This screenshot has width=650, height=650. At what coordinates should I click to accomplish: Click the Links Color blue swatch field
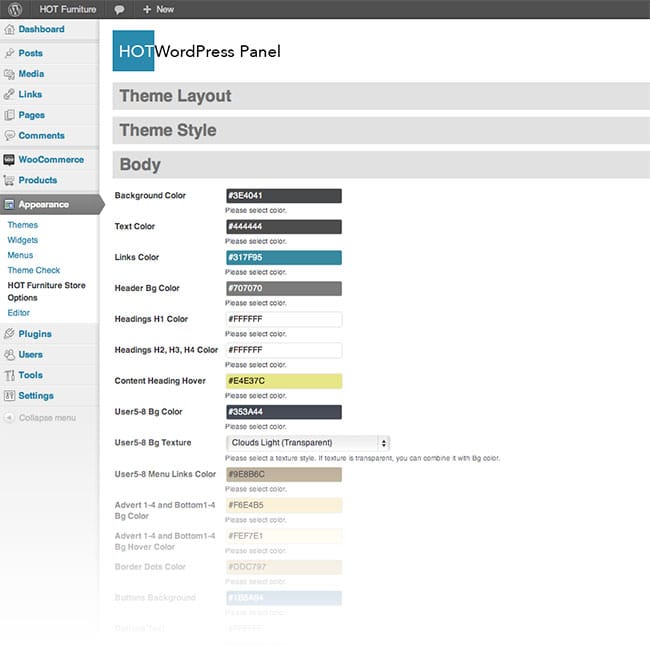pyautogui.click(x=284, y=258)
